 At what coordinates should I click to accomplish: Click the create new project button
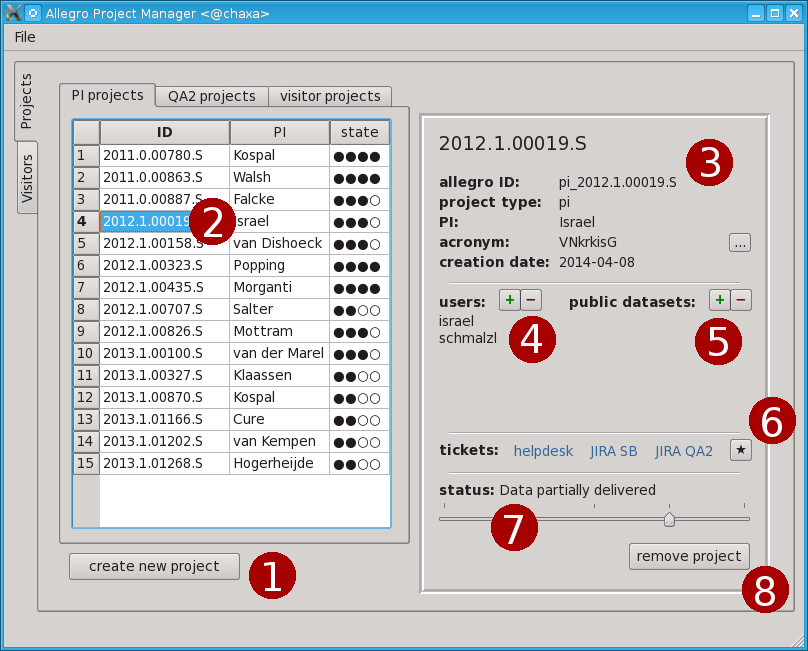(155, 566)
